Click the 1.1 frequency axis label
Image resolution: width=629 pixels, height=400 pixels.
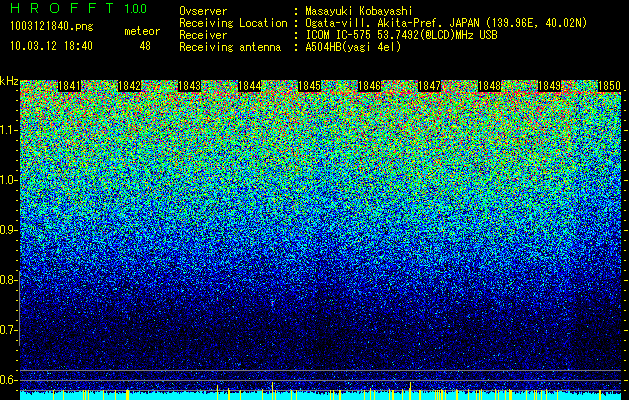point(9,130)
